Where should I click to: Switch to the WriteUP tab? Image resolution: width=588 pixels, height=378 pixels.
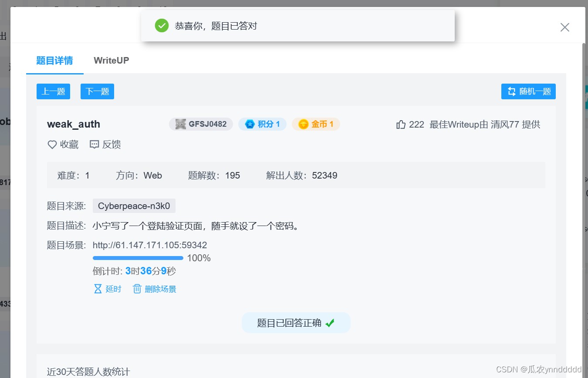pos(111,61)
